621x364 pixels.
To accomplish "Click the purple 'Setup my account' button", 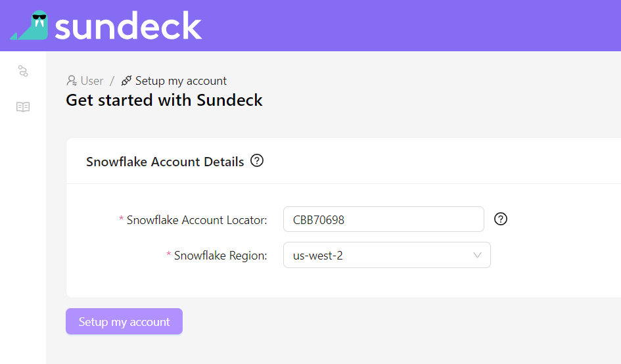I will coord(124,321).
